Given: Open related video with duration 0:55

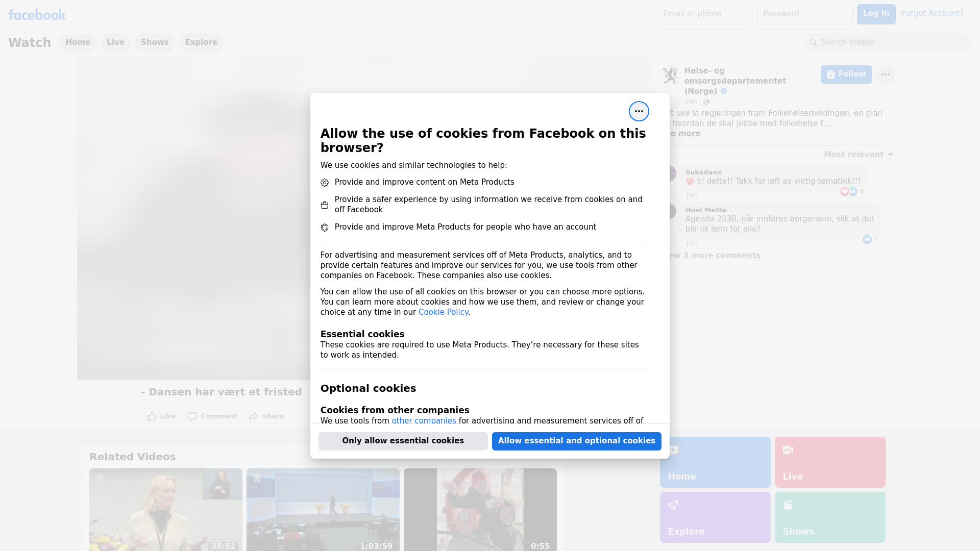Looking at the screenshot, I should click(480, 510).
